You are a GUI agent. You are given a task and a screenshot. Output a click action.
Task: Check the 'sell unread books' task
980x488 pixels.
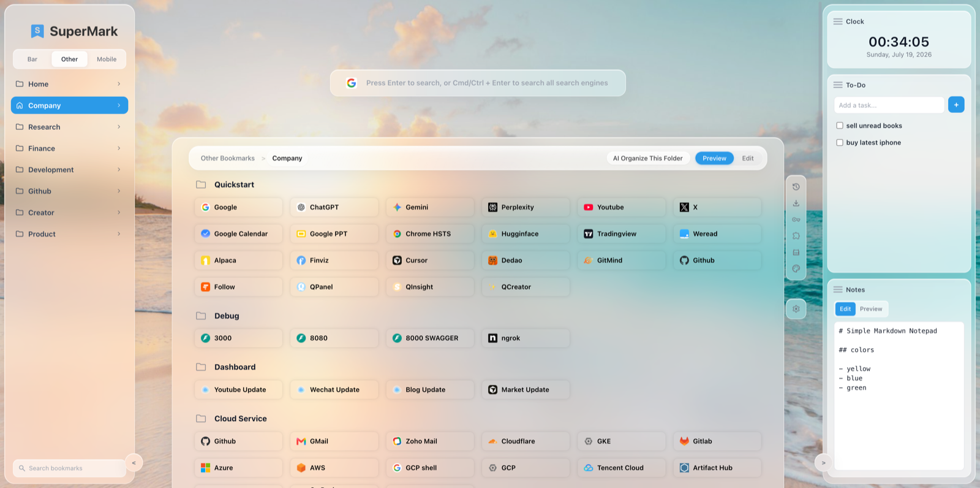[840, 126]
